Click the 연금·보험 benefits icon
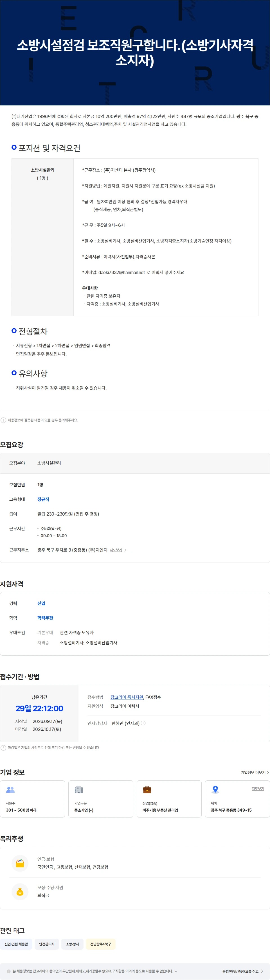The width and height of the screenshot is (270, 980). point(20,863)
